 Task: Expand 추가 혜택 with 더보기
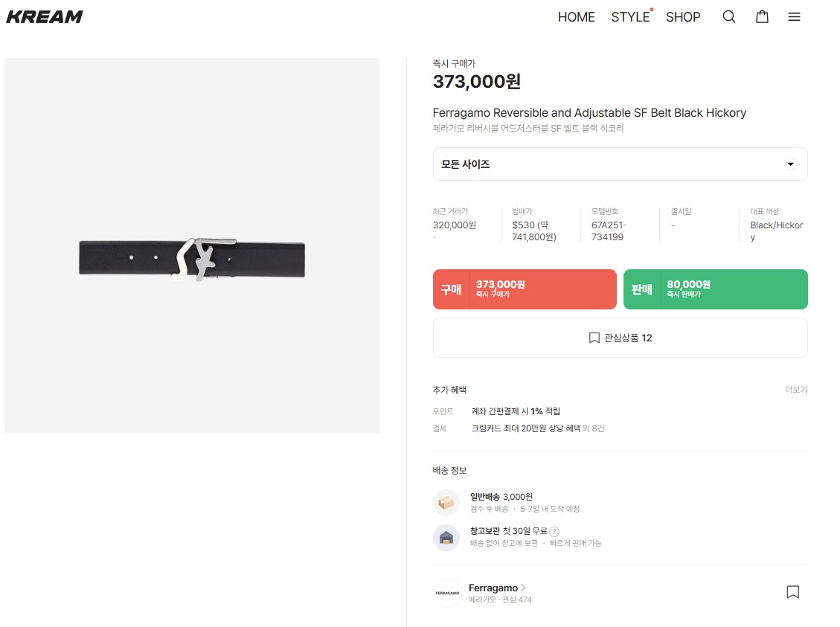click(x=795, y=390)
